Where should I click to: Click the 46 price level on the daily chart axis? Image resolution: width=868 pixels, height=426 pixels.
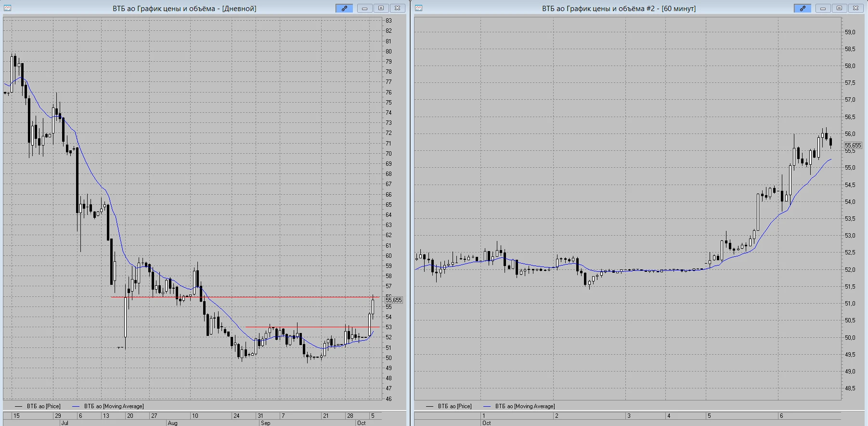(389, 399)
